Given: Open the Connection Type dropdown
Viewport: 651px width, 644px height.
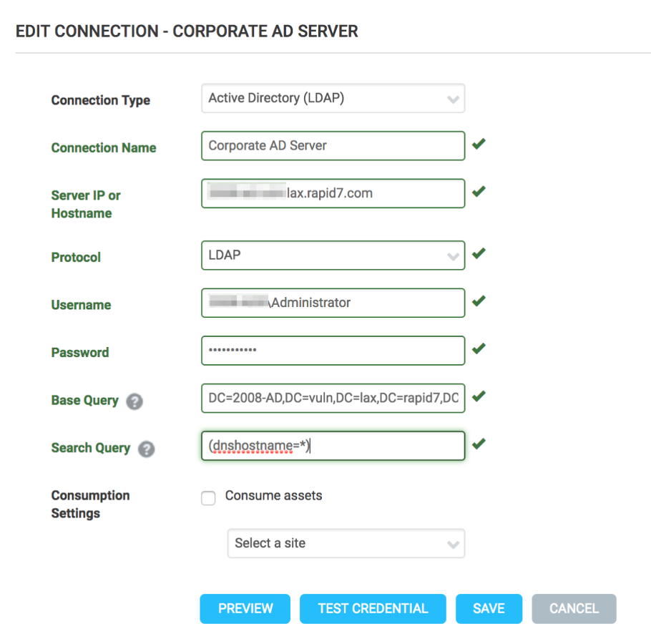Looking at the screenshot, I should click(x=333, y=99).
